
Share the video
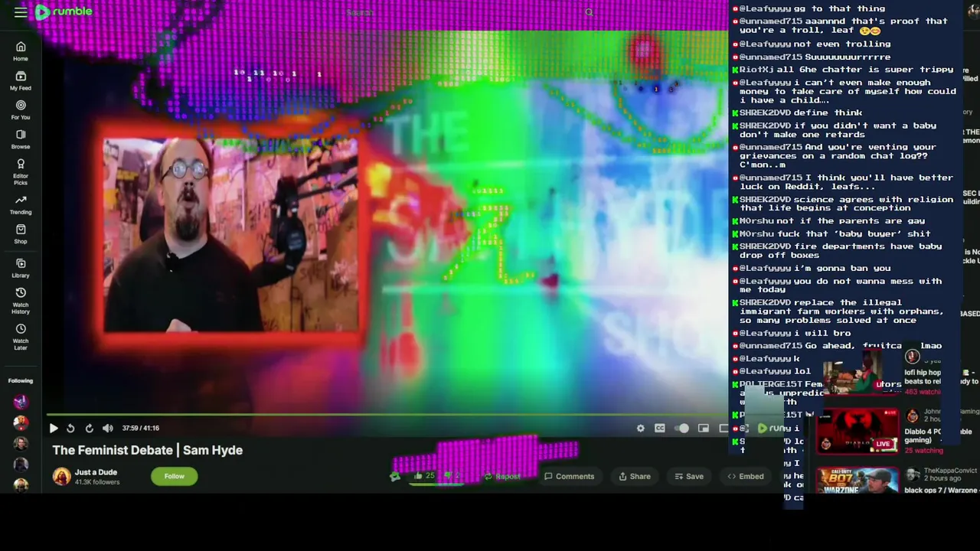click(x=635, y=476)
